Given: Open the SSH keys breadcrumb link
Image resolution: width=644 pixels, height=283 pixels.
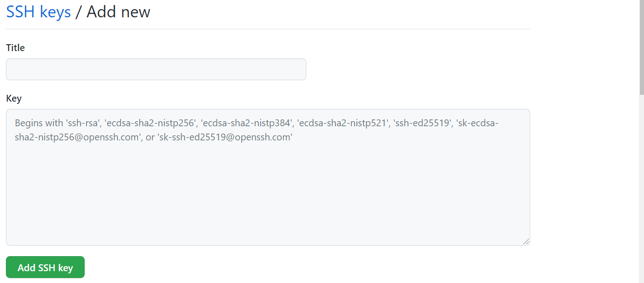Looking at the screenshot, I should click(38, 12).
